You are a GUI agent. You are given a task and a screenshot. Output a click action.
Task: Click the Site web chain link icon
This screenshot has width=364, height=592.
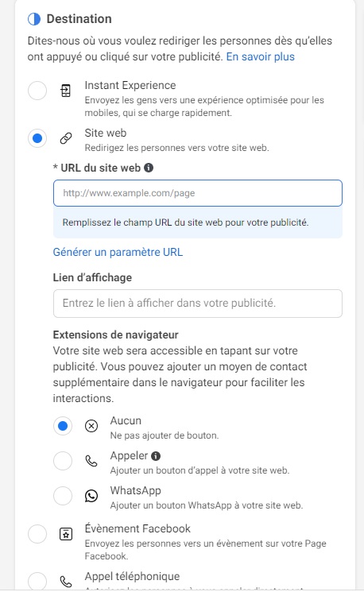coord(66,138)
